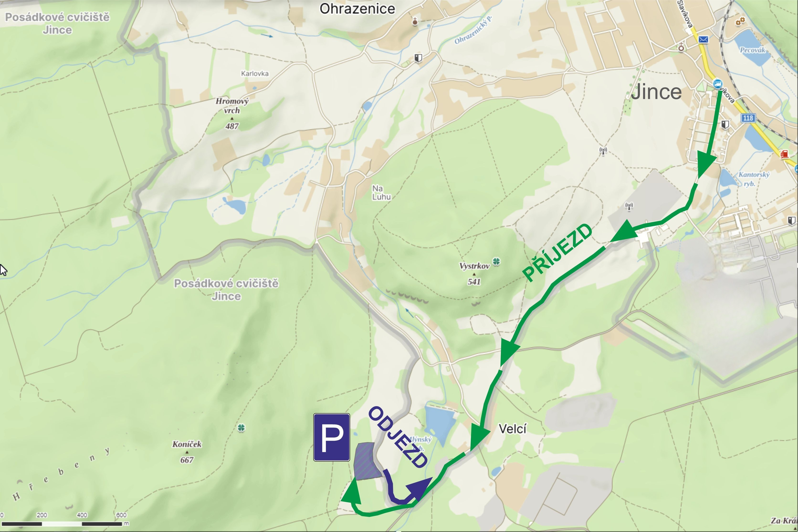The width and height of the screenshot is (798, 532).
Task: Click the green clover icon near Vystrkov
Action: tap(496, 262)
